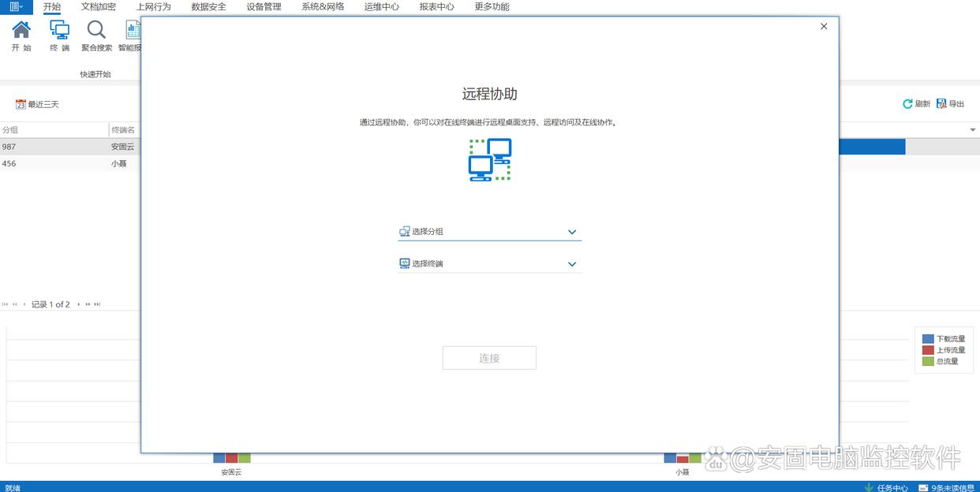Go to first record in pager
Viewport: 980px width, 492px height.
[5, 304]
